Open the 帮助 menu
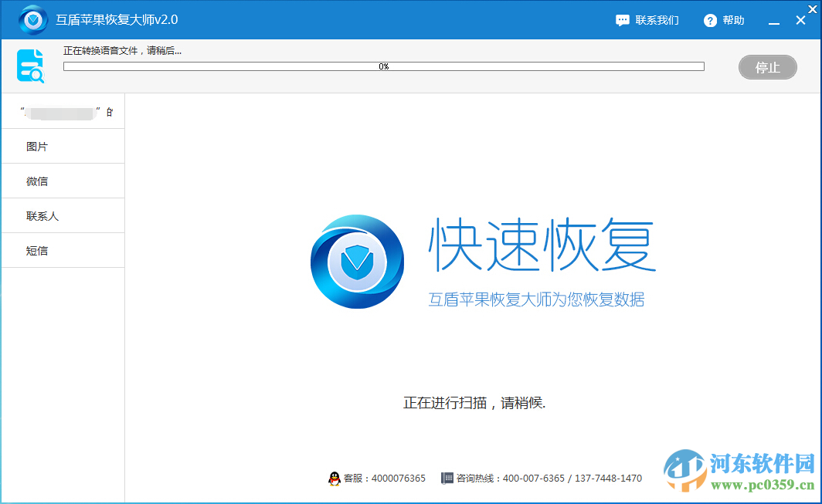 point(734,20)
